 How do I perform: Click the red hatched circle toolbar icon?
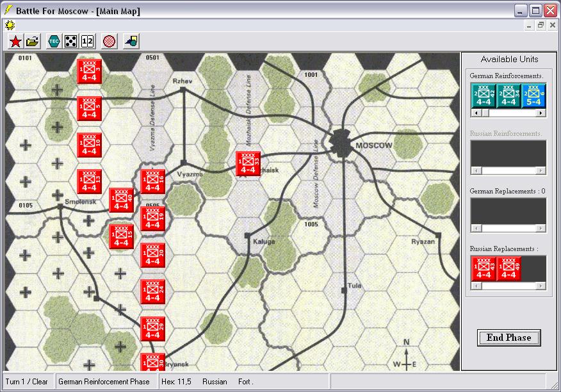click(x=109, y=42)
